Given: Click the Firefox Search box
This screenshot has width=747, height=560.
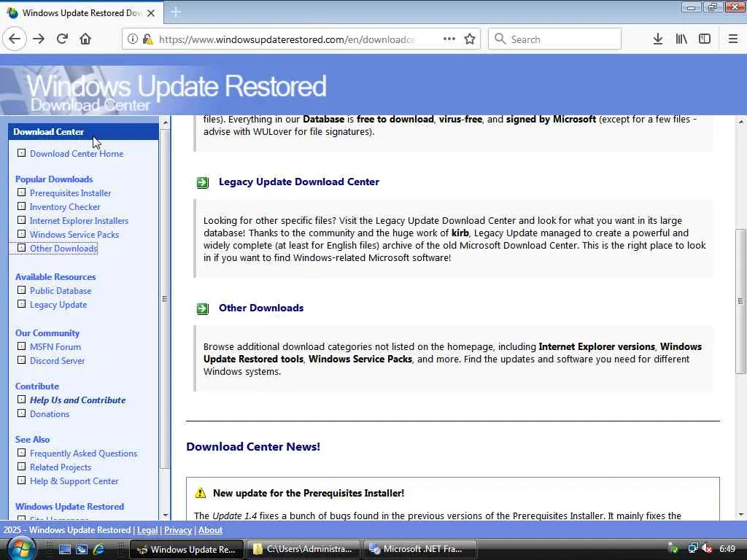Looking at the screenshot, I should pos(554,39).
